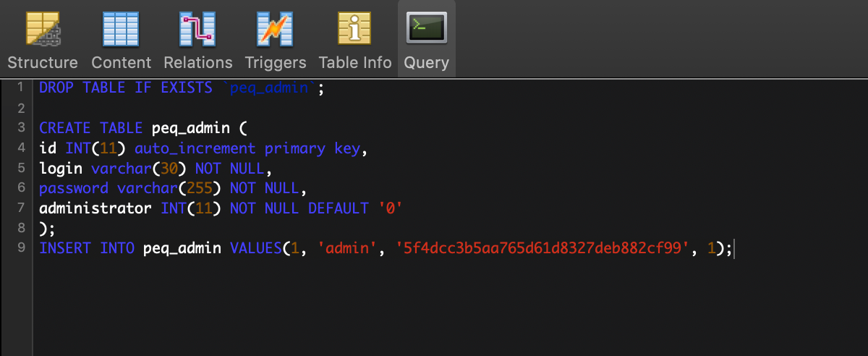The image size is (868, 356).
Task: Open the Structure view icon
Action: point(43,29)
